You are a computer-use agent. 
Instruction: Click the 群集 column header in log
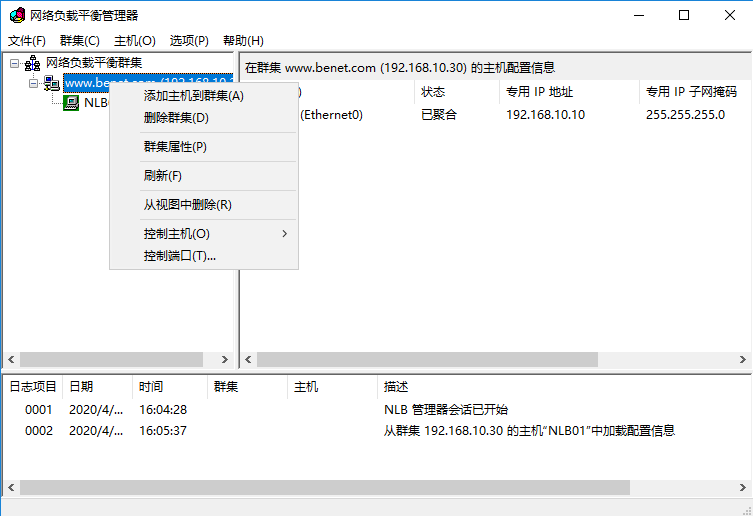(x=247, y=387)
